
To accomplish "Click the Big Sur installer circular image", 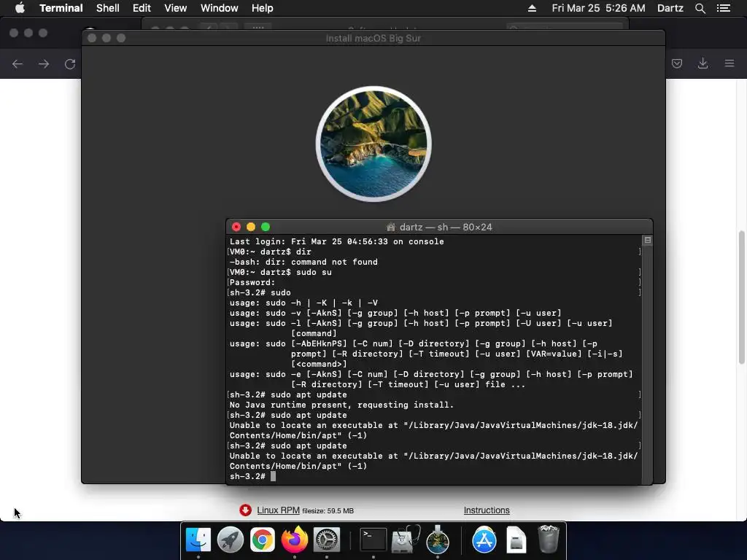I will (x=373, y=144).
